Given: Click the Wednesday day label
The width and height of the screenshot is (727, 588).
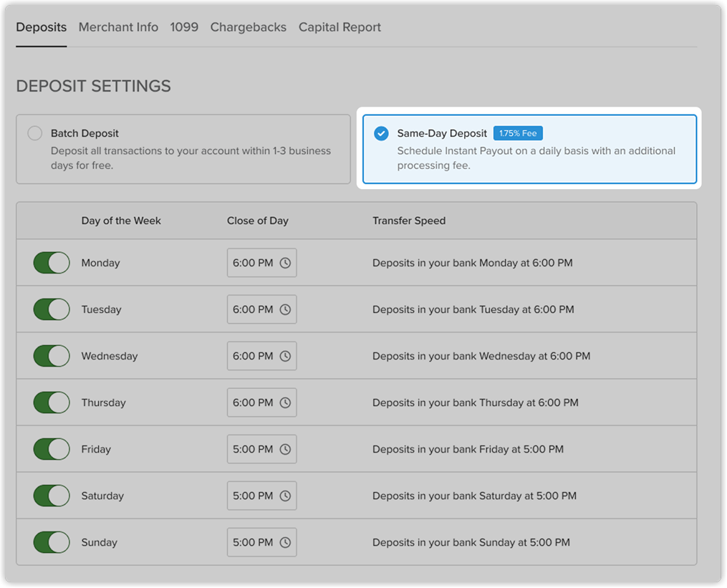Looking at the screenshot, I should 110,356.
